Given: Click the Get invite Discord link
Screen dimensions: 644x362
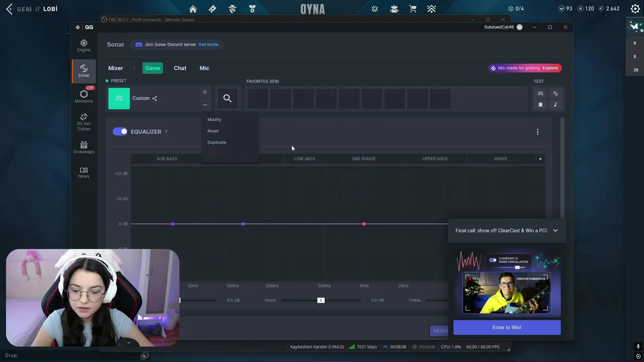Looking at the screenshot, I should tap(208, 44).
